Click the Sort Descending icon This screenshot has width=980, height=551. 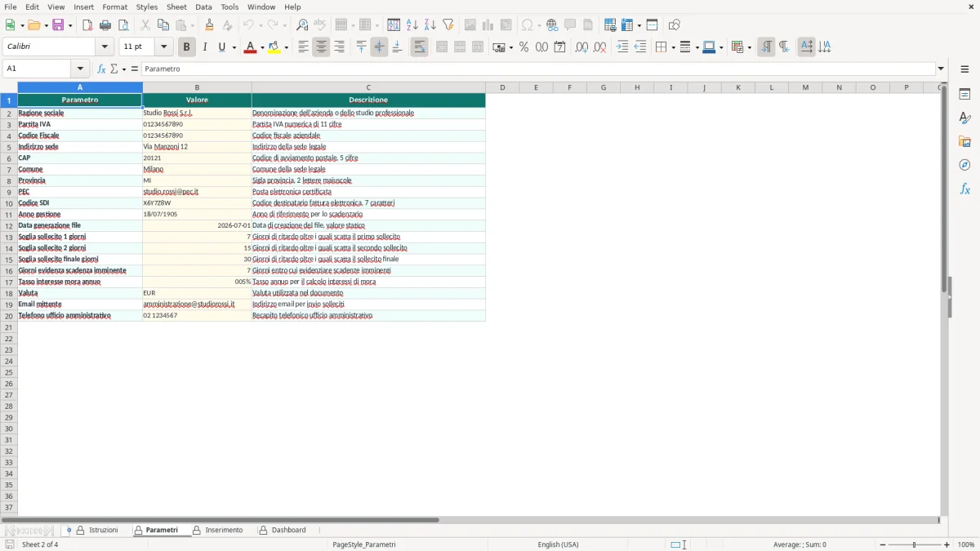(x=430, y=25)
